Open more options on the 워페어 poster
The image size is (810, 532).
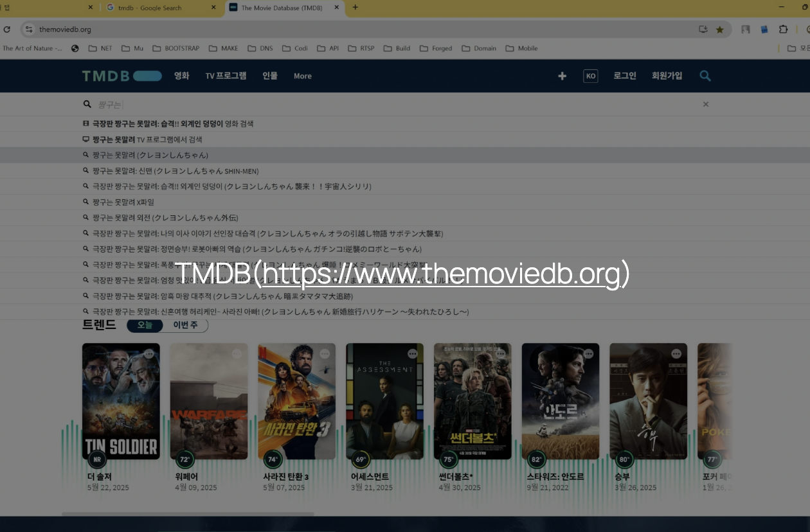[x=236, y=353]
